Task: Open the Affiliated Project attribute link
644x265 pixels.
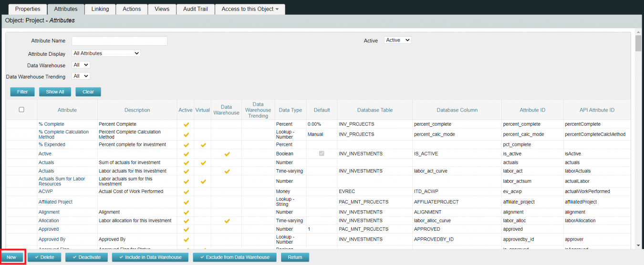Action: pyautogui.click(x=55, y=202)
